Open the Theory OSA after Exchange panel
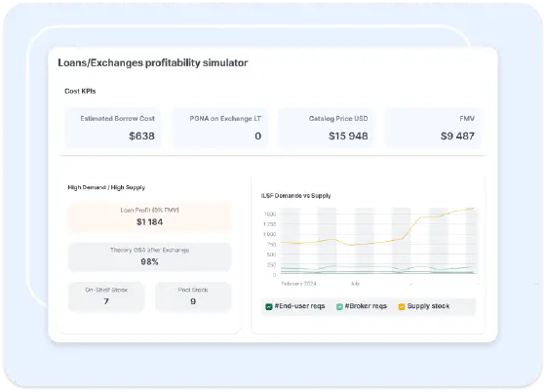 tap(150, 256)
